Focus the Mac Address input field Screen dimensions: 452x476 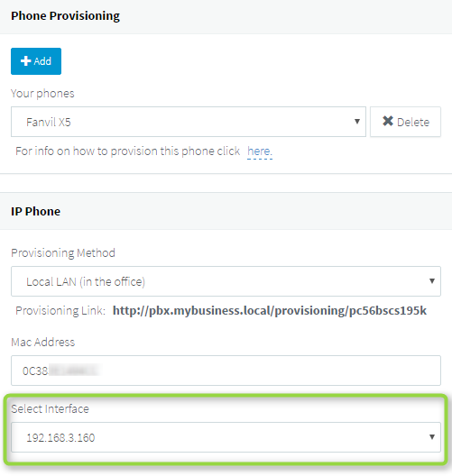coord(226,371)
